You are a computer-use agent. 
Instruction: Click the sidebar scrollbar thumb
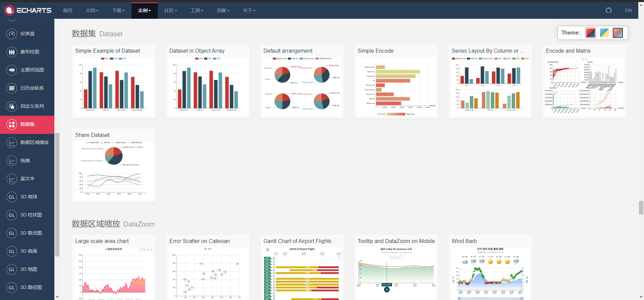pyautogui.click(x=57, y=195)
